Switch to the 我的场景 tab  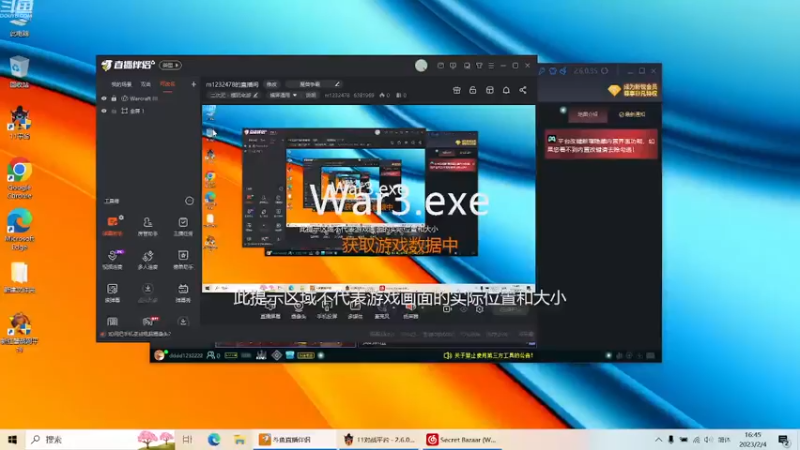121,84
